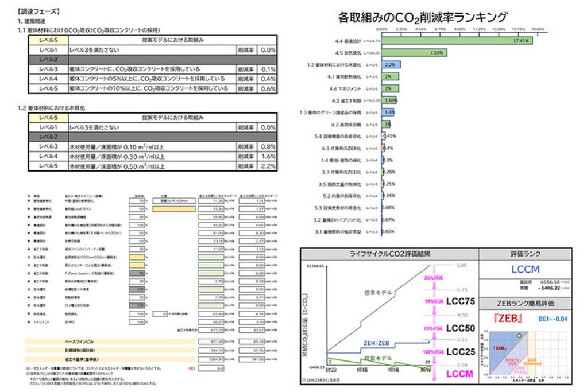
Task: Select the yellow レベル5 cell in section 1.2
Action: [48, 117]
